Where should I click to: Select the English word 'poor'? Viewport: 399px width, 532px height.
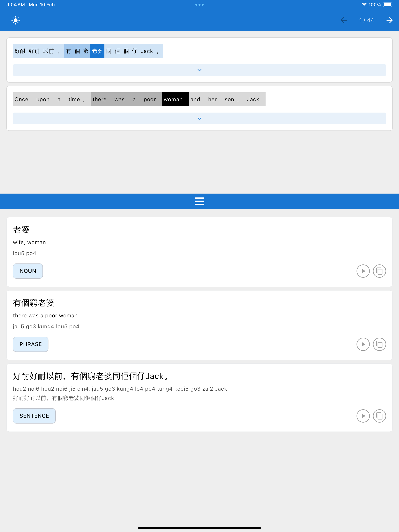150,99
